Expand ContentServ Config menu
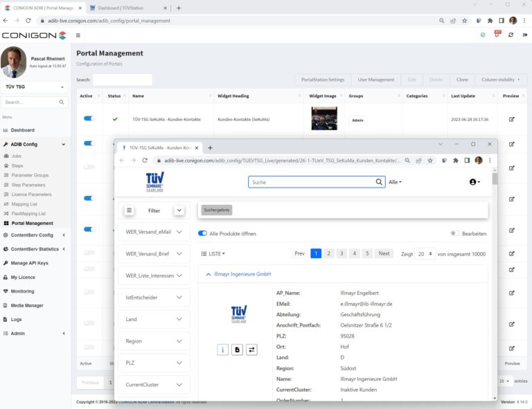This screenshot has height=409, width=532. click(34, 235)
